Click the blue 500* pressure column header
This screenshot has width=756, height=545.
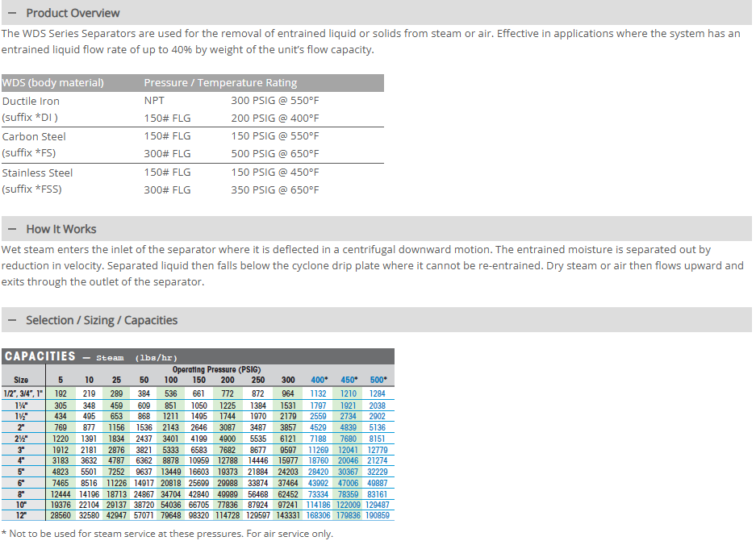378,380
